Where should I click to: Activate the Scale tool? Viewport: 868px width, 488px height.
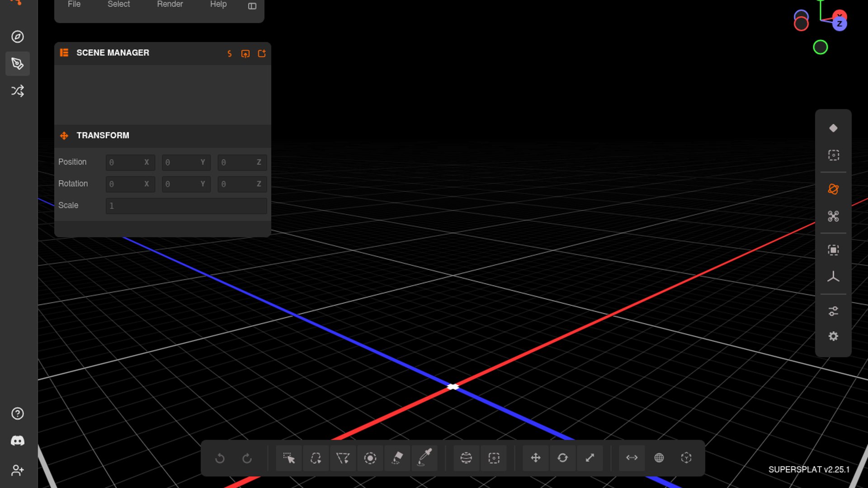coord(590,458)
